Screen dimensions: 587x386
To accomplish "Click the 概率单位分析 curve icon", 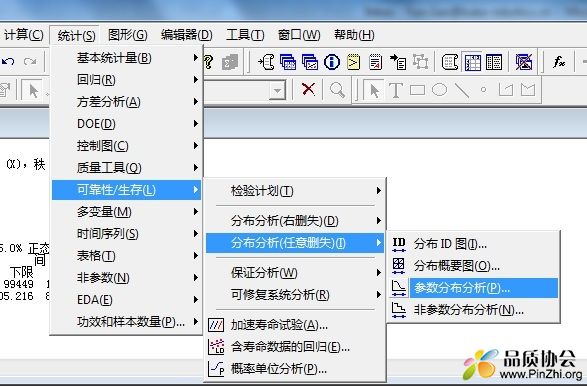I will tap(216, 369).
